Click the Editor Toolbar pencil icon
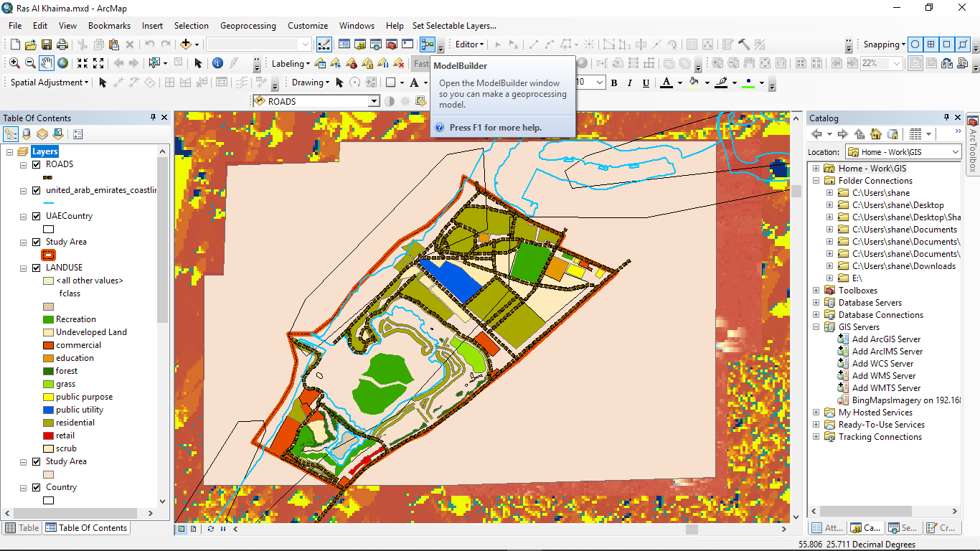The width and height of the screenshot is (980, 551). coord(324,44)
